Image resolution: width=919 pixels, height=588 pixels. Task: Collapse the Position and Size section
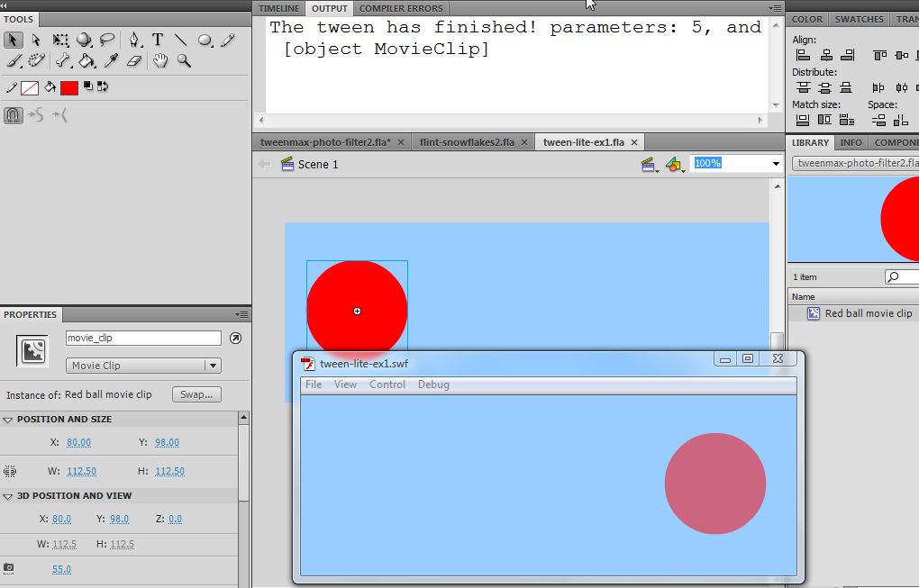[x=8, y=420]
